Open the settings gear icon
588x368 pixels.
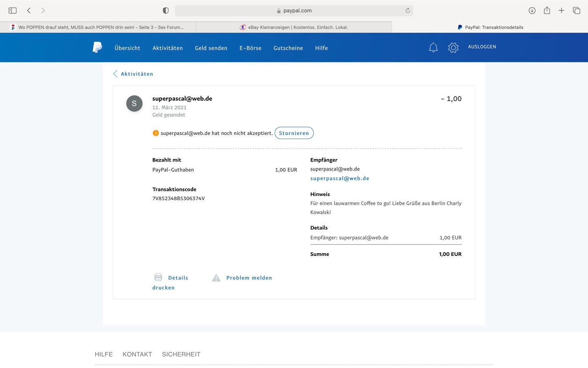(453, 47)
